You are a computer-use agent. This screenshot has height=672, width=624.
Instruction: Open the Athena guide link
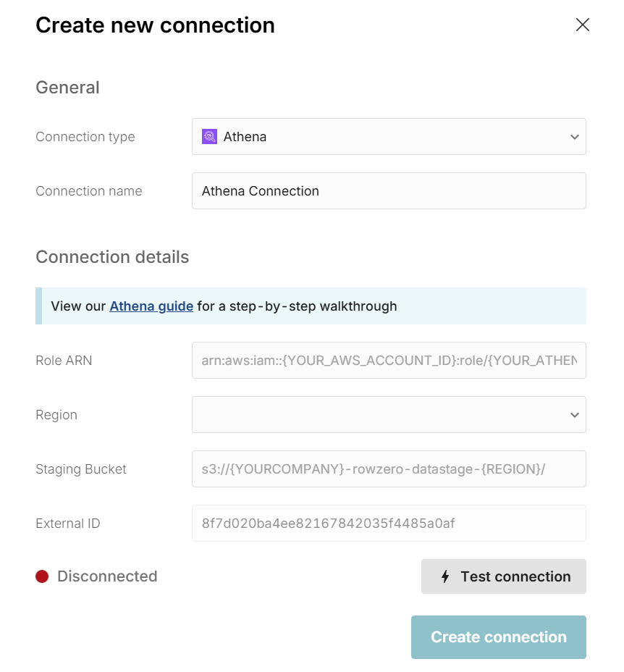point(151,306)
